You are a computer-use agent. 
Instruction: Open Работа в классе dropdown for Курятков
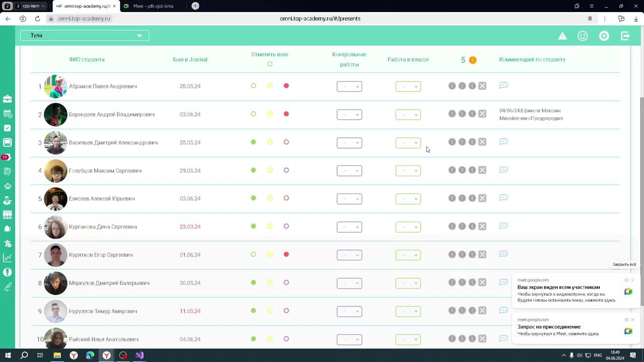408,255
